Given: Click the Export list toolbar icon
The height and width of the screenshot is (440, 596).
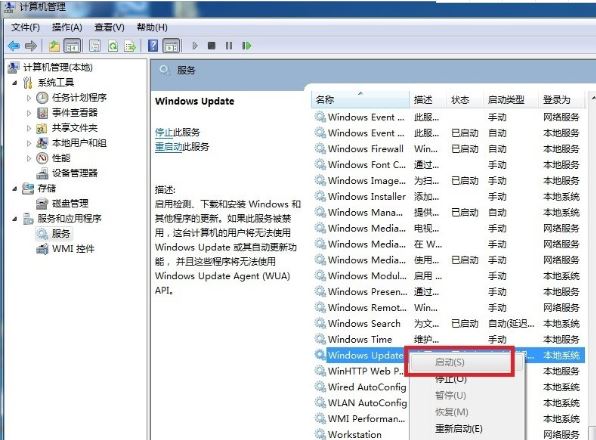Looking at the screenshot, I should [130, 46].
